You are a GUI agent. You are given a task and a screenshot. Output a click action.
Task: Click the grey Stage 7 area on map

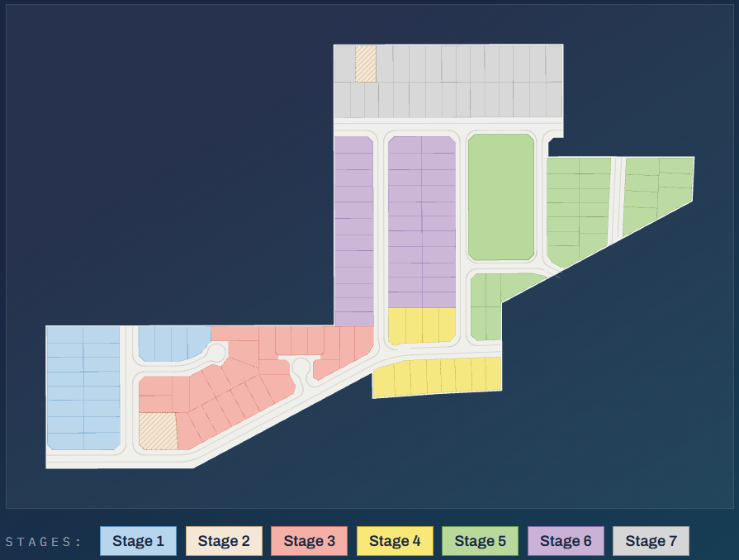click(448, 81)
